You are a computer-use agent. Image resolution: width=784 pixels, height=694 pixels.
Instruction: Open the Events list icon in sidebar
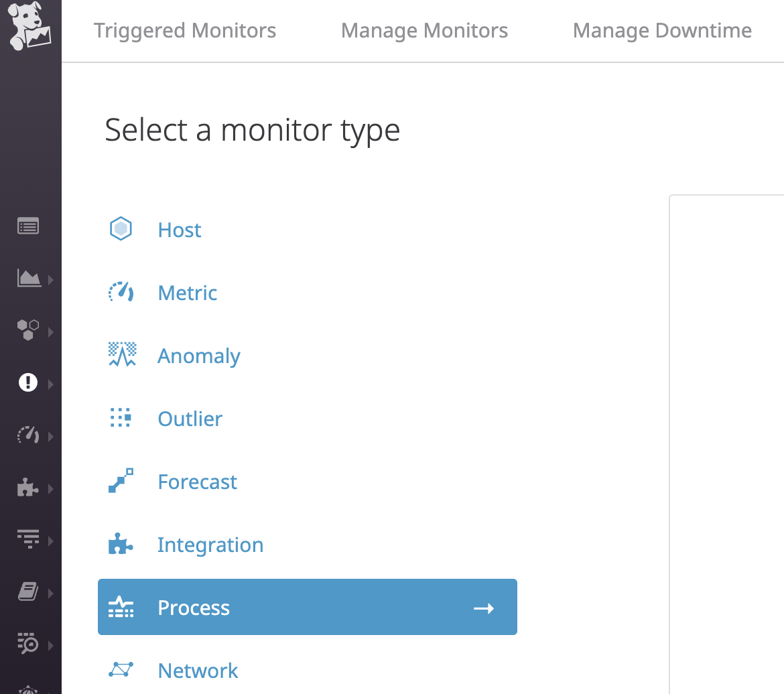(x=28, y=226)
